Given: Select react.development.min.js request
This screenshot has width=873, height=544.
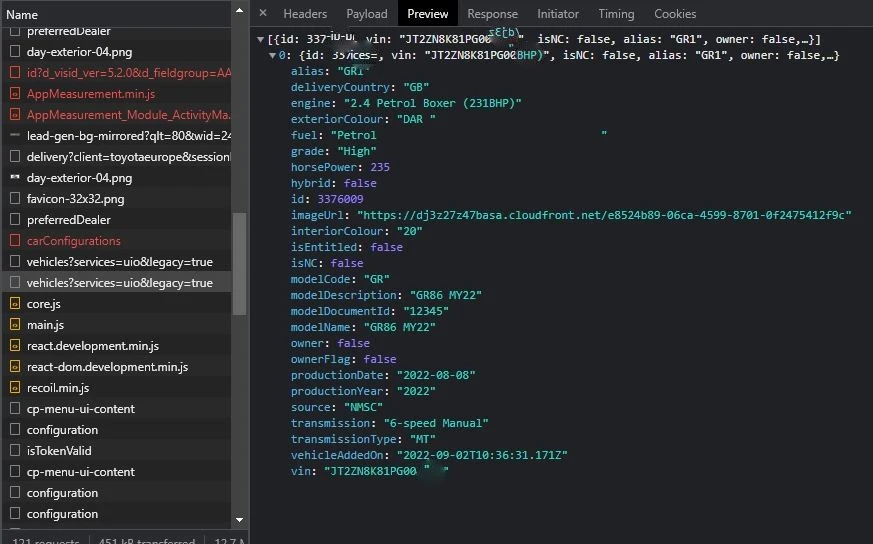Looking at the screenshot, I should coord(92,346).
